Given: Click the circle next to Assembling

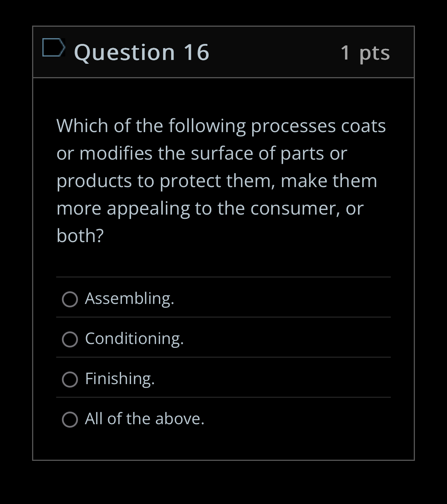Looking at the screenshot, I should coord(70,300).
